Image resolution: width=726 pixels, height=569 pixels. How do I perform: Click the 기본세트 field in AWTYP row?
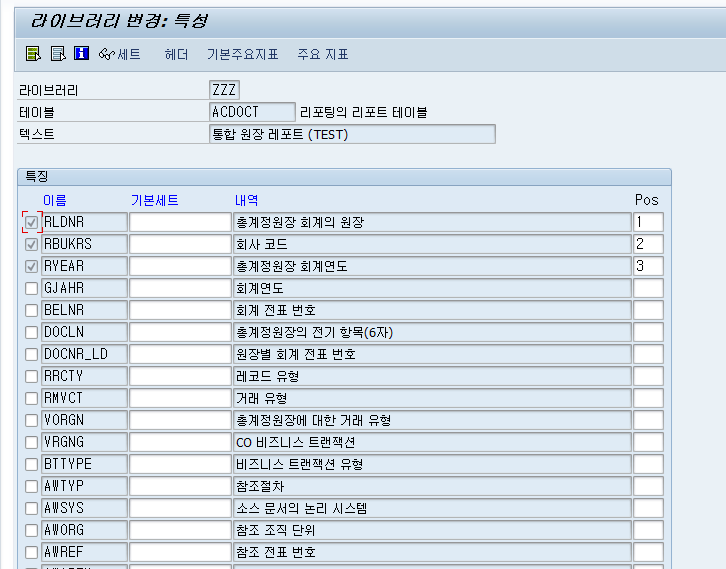pyautogui.click(x=180, y=486)
